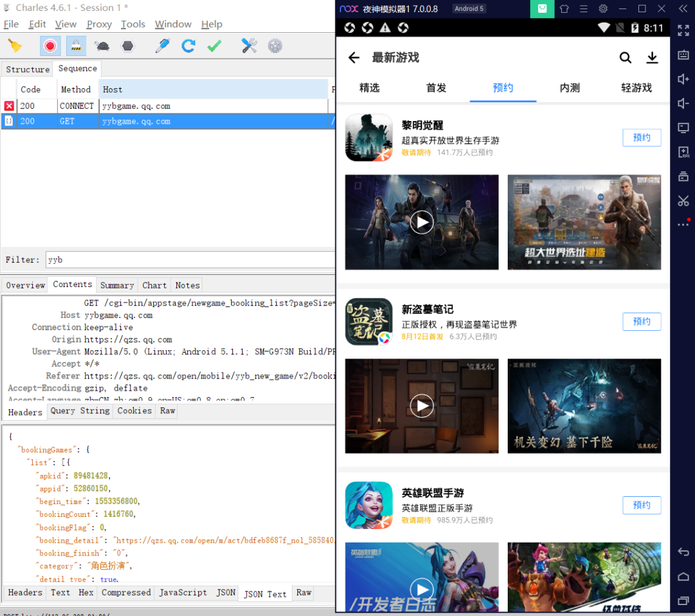Open the Tools menu in Charles
695x616 pixels.
click(133, 24)
